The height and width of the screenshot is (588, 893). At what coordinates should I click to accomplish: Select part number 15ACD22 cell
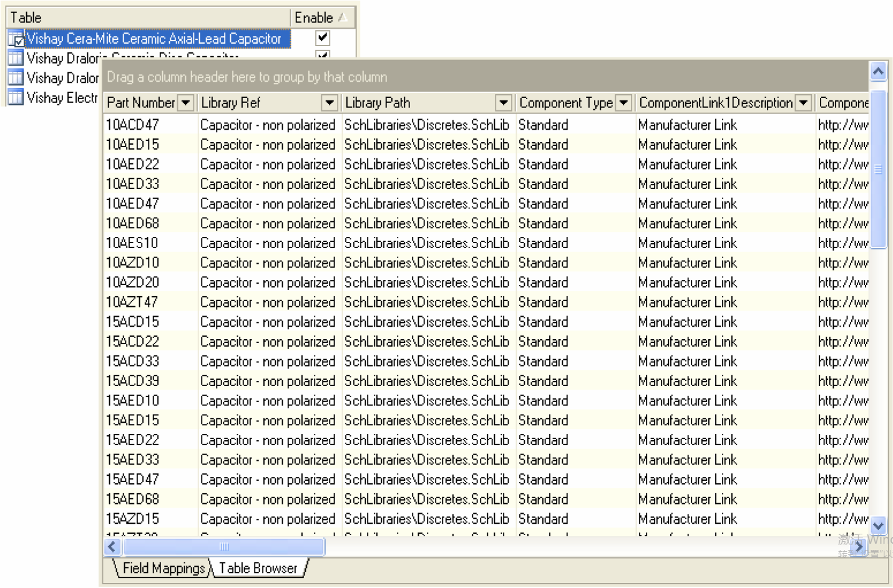pyautogui.click(x=150, y=341)
